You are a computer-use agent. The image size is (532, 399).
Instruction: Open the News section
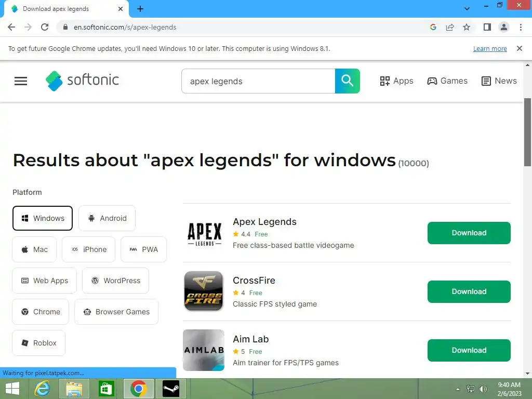point(499,81)
